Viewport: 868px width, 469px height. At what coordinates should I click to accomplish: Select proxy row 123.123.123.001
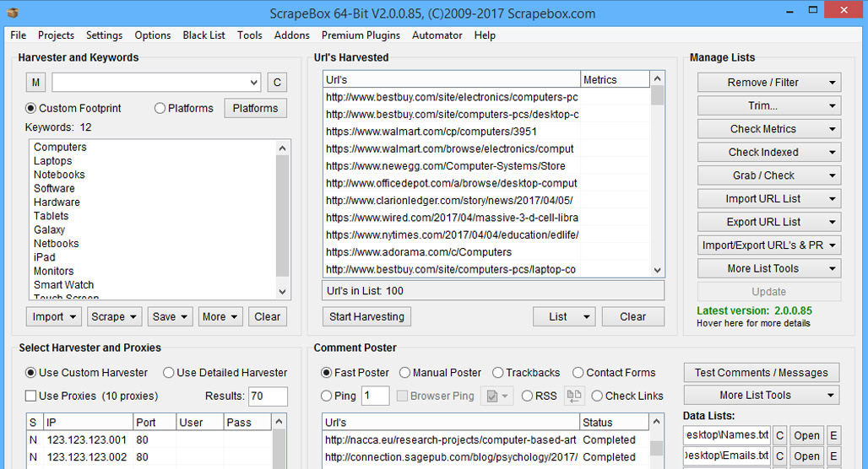click(x=149, y=440)
